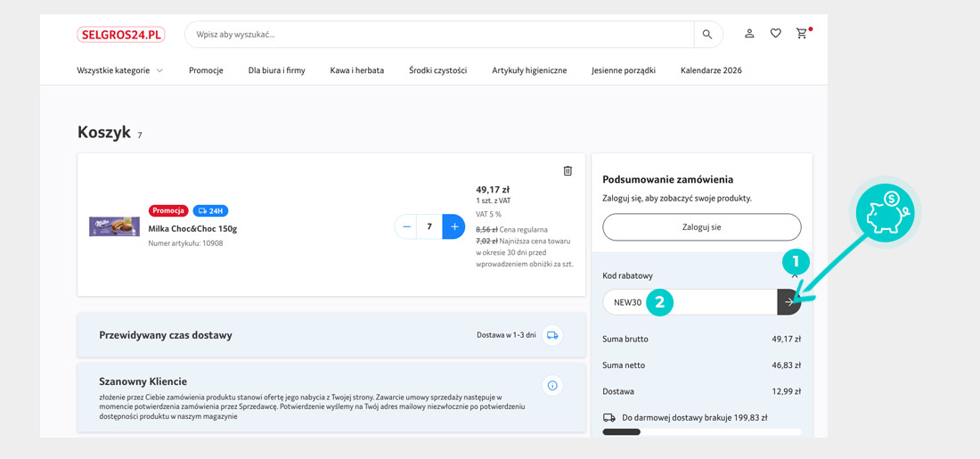Open the user account icon
980x459 pixels.
tap(749, 34)
